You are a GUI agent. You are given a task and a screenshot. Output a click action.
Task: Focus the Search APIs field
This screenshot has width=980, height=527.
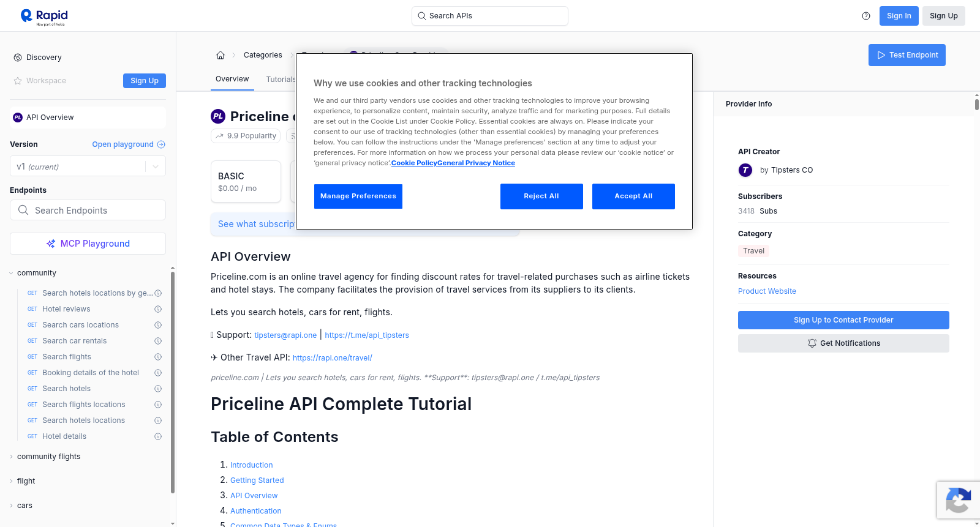(x=490, y=16)
